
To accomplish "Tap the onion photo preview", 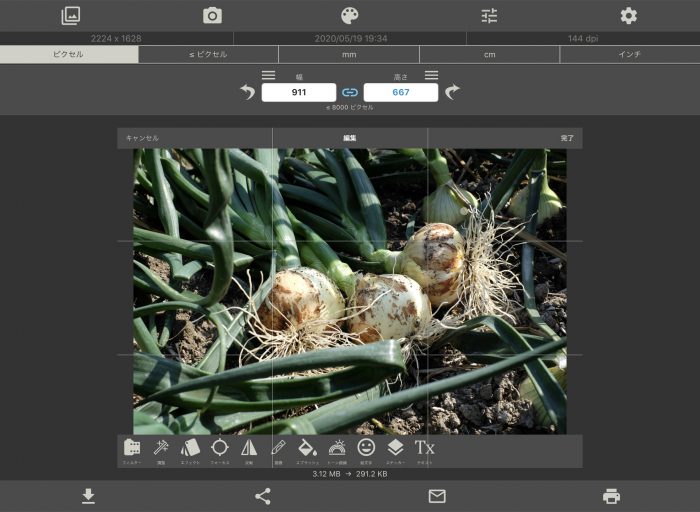I will [350, 291].
